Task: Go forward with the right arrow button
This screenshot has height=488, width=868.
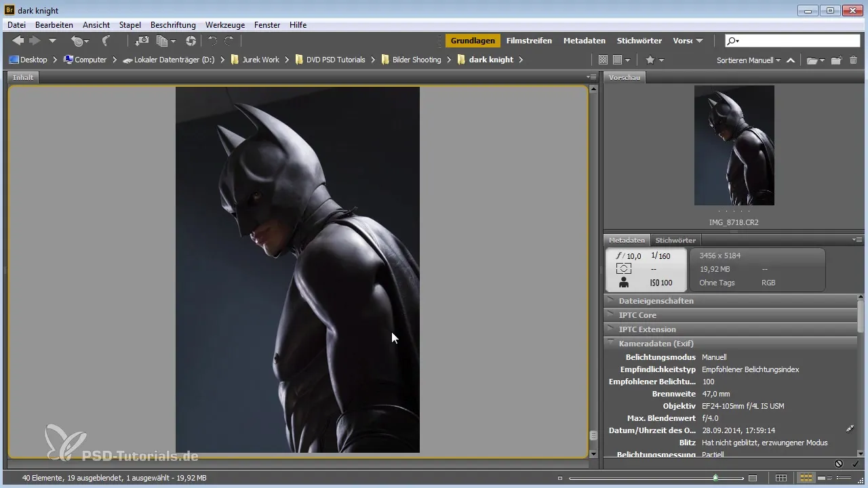Action: point(35,41)
